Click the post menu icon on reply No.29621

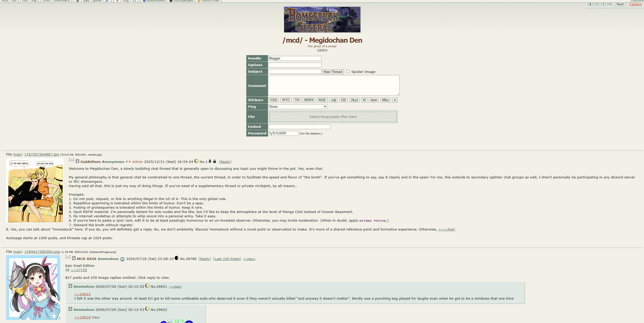(x=70, y=286)
